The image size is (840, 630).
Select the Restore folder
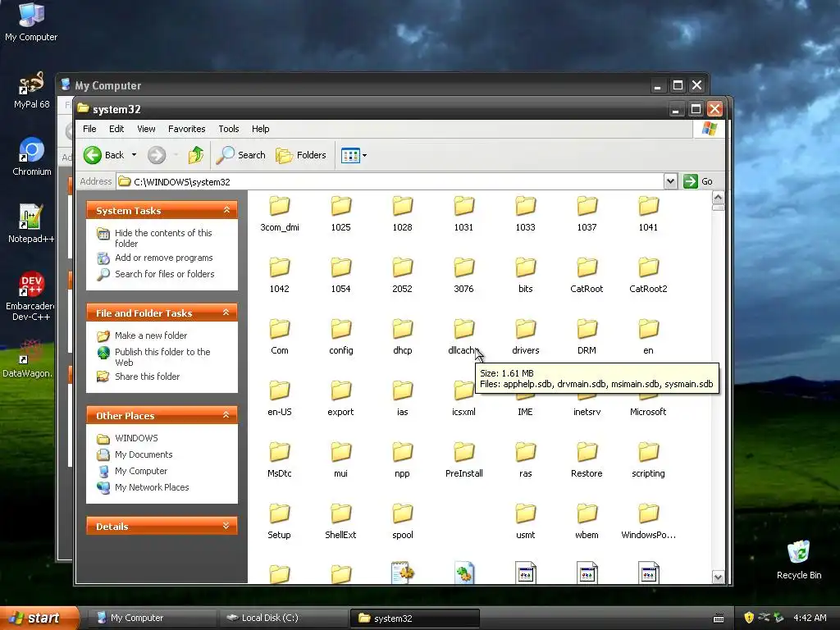click(587, 460)
